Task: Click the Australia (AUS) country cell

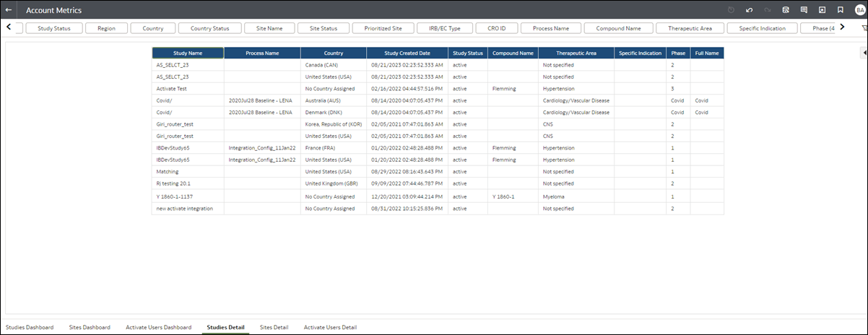Action: [334, 100]
